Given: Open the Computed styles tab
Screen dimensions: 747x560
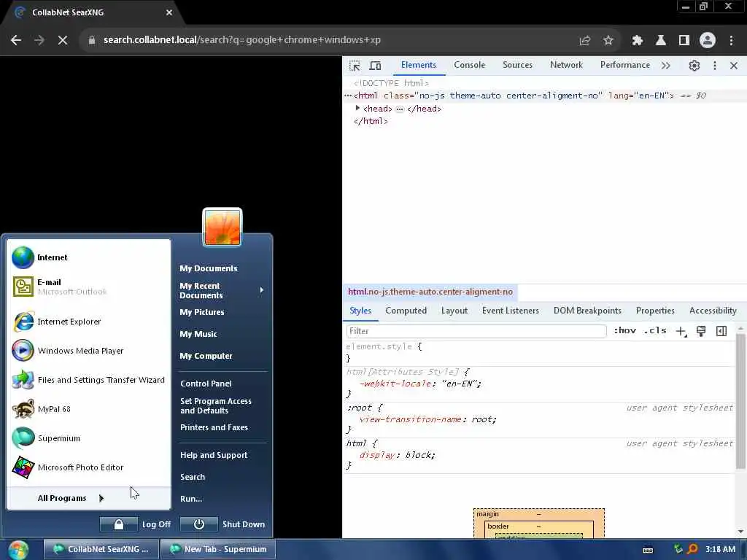Looking at the screenshot, I should click(406, 311).
